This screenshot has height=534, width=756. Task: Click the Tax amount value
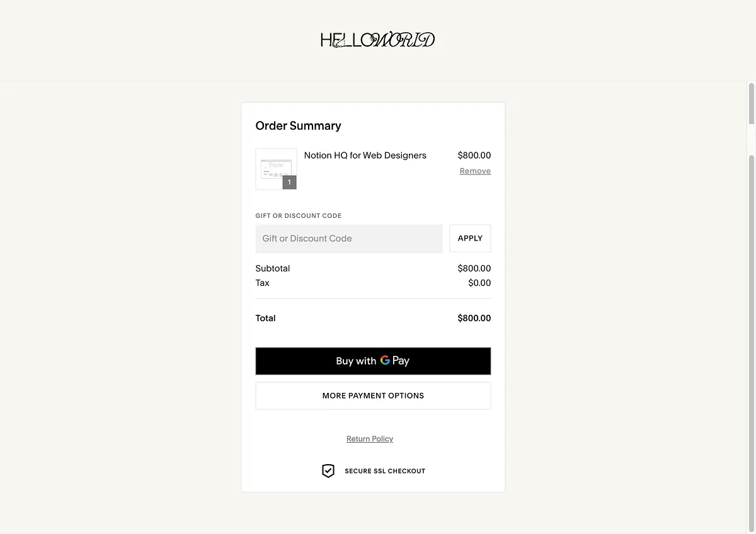tap(479, 283)
